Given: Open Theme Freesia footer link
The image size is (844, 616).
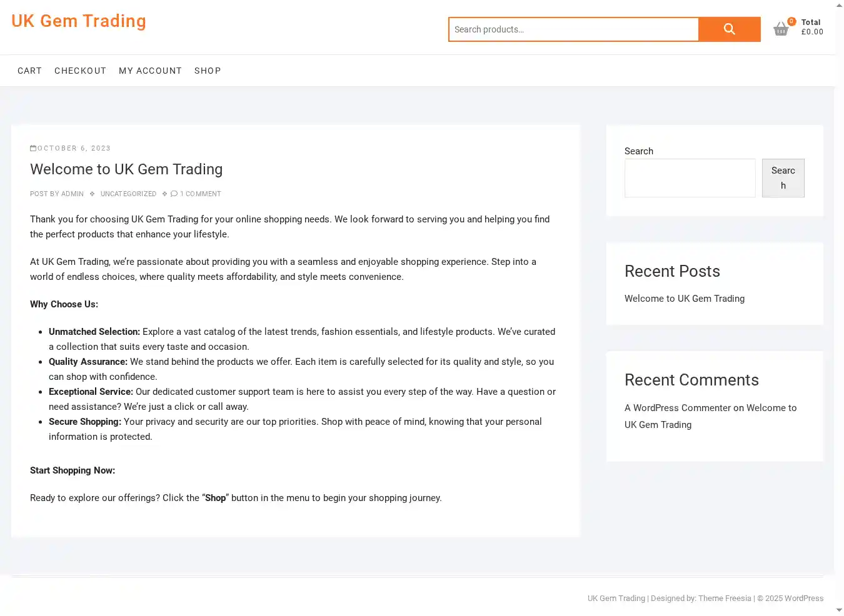Looking at the screenshot, I should pos(725,599).
